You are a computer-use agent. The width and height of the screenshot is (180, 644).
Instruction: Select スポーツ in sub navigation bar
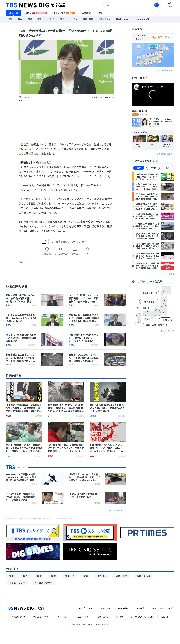(x=51, y=19)
